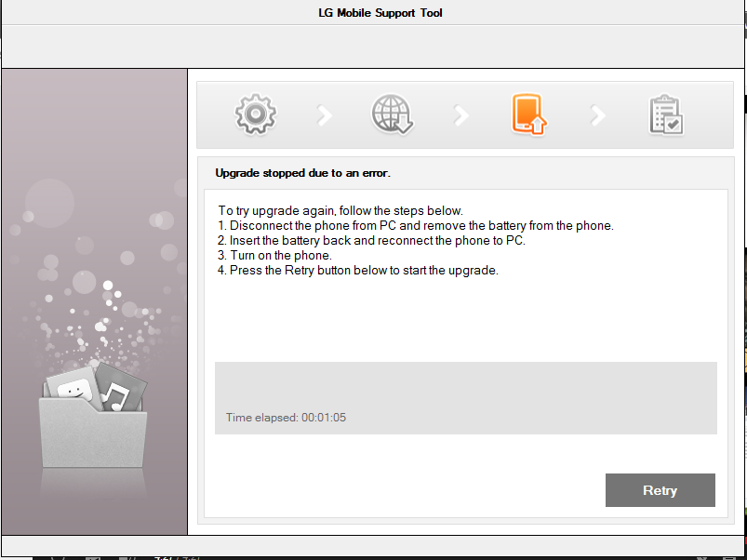Click the line 'To try upgrade again, follow the steps below.'
The image size is (747, 560).
pyautogui.click(x=340, y=210)
